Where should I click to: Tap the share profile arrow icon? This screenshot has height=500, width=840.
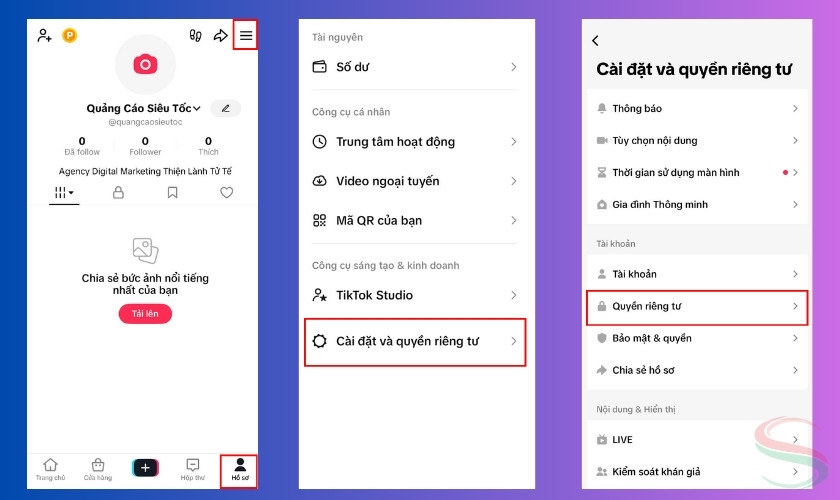pyautogui.click(x=221, y=35)
